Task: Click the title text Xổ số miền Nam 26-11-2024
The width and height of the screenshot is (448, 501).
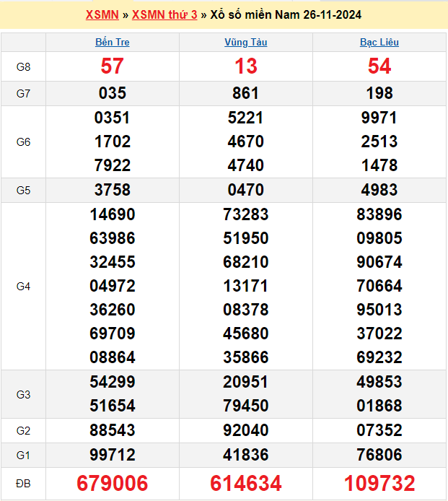Action: point(286,14)
